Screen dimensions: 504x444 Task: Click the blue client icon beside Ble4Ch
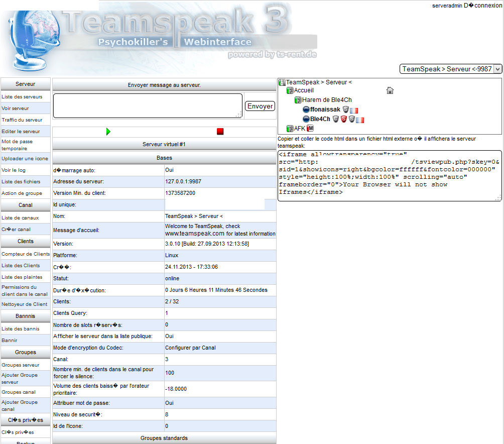point(306,119)
